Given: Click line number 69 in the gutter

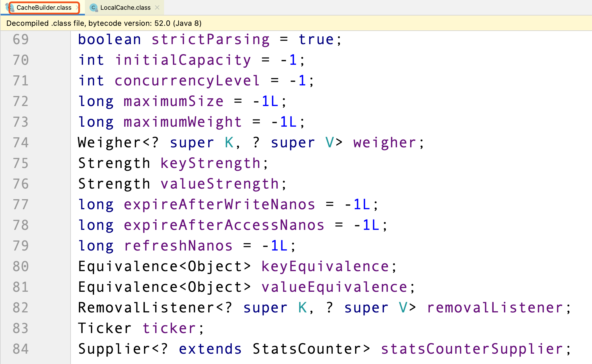Looking at the screenshot, I should (x=21, y=40).
